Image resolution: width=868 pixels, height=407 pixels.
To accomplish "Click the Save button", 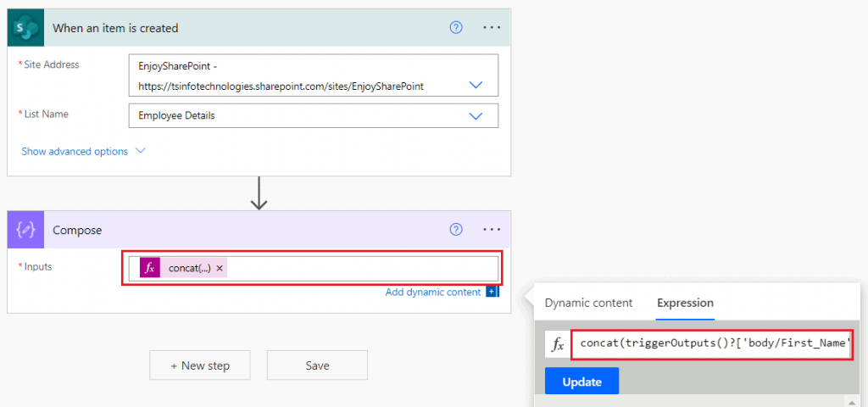I will (317, 365).
